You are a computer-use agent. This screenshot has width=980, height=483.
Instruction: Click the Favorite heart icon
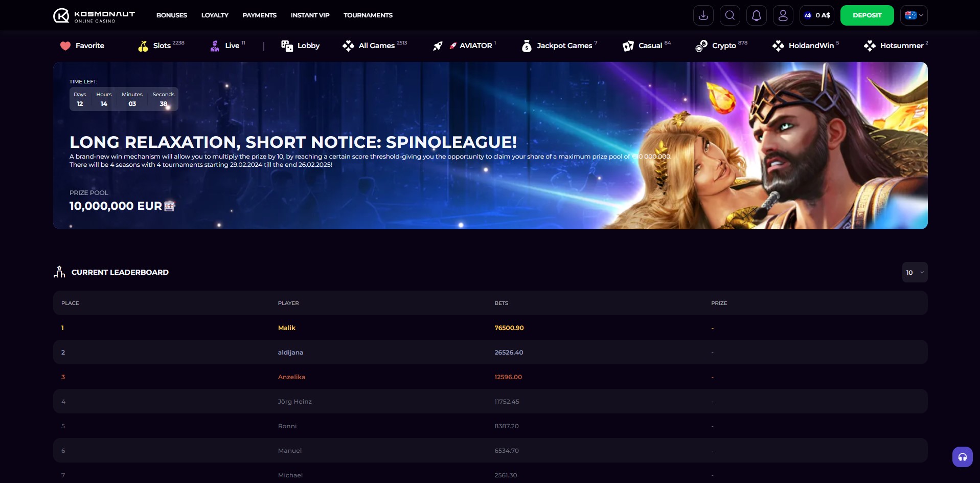(65, 46)
